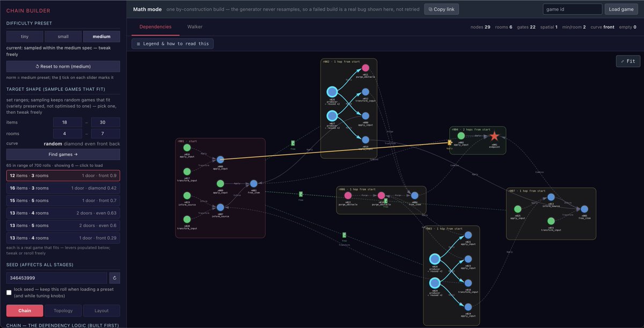Click the n027 producer node
Viewport: 644px width, 328px height.
click(x=332, y=116)
